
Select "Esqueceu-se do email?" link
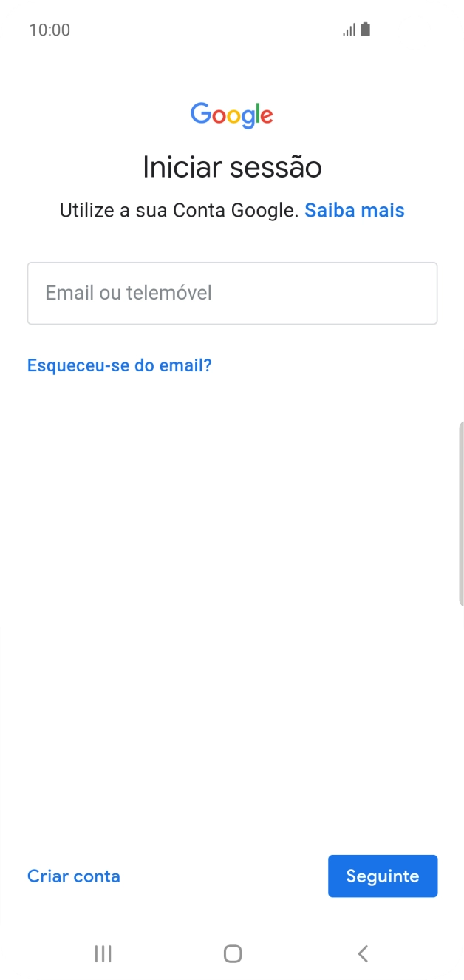[x=119, y=365]
